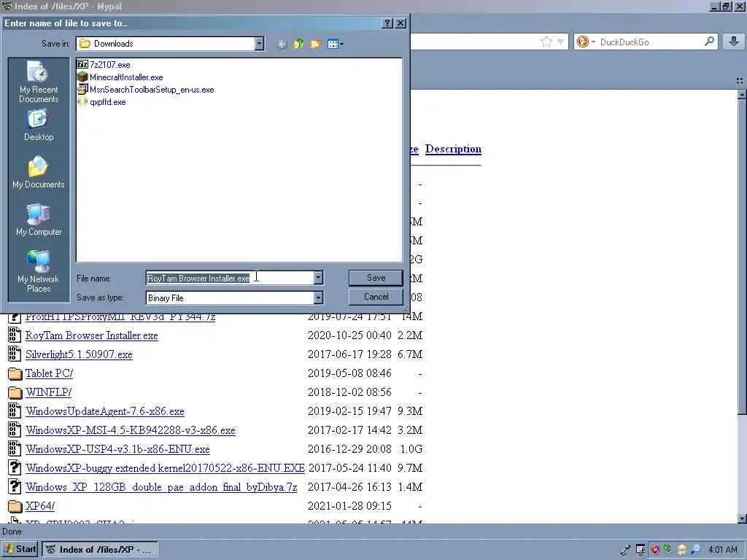Click the binary file icon beside Silverlight5.1.50907.exe
The width and height of the screenshot is (747, 560).
click(15, 354)
